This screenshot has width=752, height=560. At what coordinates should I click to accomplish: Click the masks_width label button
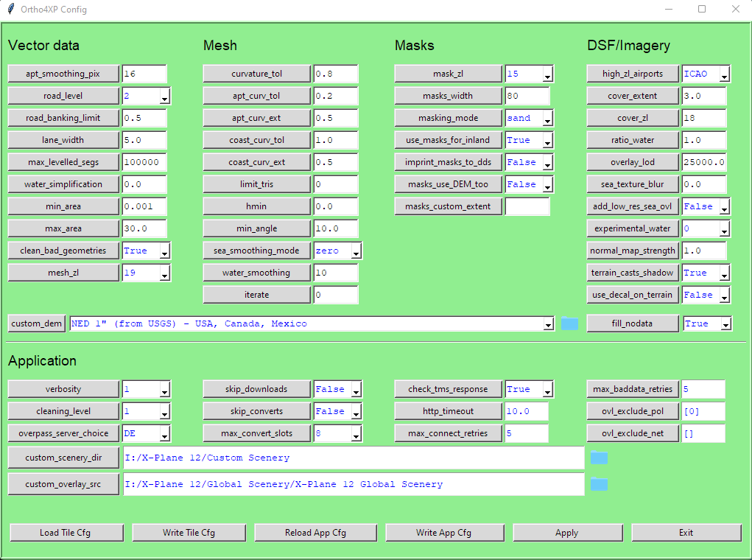point(448,96)
